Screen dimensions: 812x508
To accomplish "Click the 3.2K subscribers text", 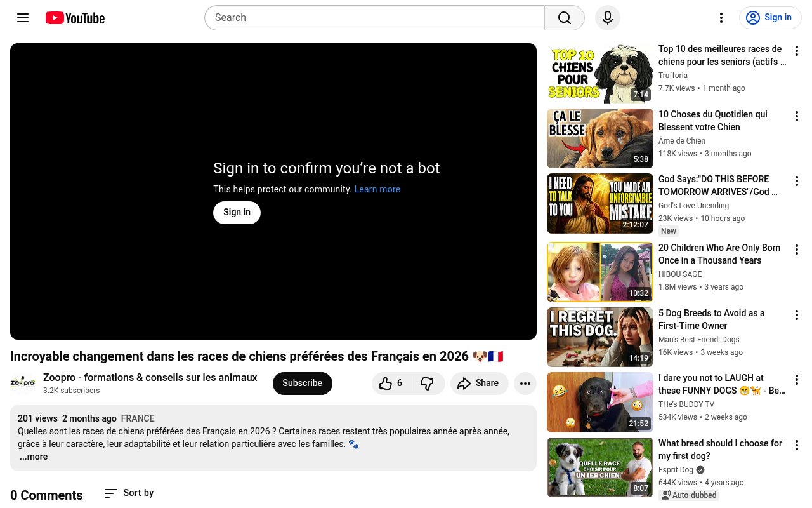I will coord(71,391).
